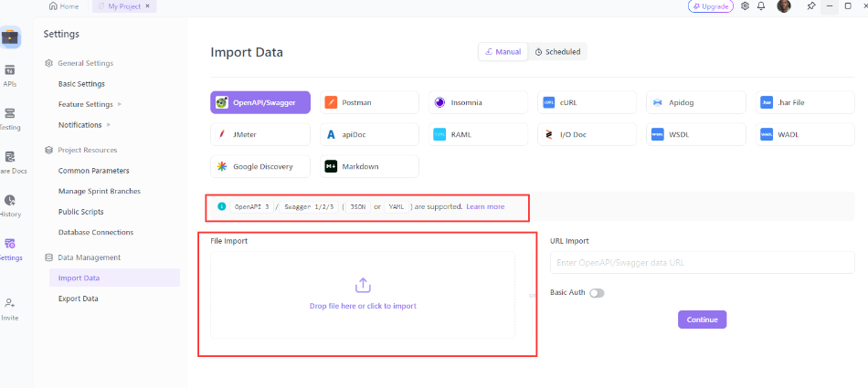Select Import Data in sidebar

pyautogui.click(x=114, y=278)
